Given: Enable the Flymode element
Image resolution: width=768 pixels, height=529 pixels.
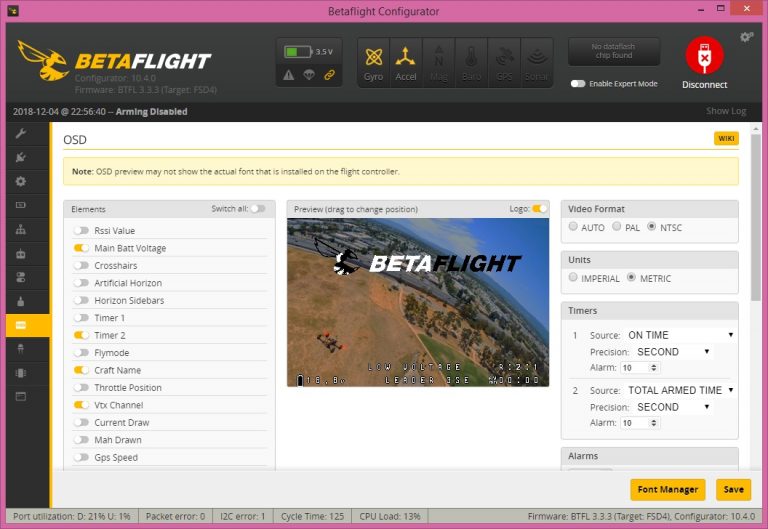Looking at the screenshot, I should pos(81,353).
